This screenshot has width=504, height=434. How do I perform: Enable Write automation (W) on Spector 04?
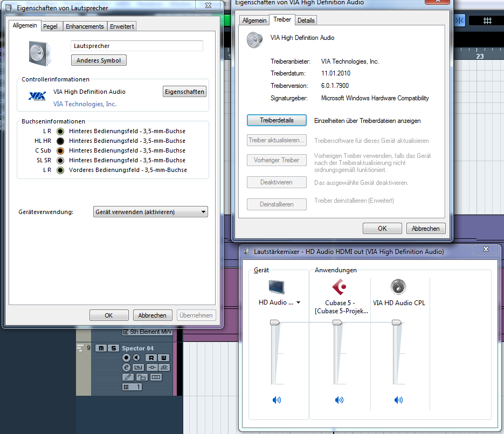pyautogui.click(x=164, y=358)
